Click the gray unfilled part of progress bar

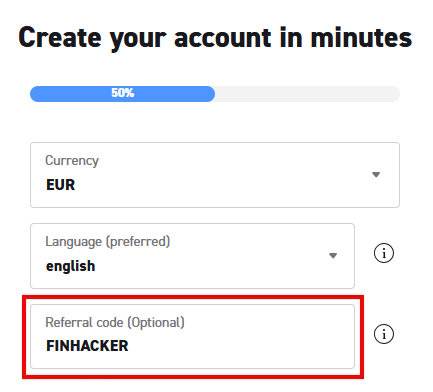tap(307, 94)
